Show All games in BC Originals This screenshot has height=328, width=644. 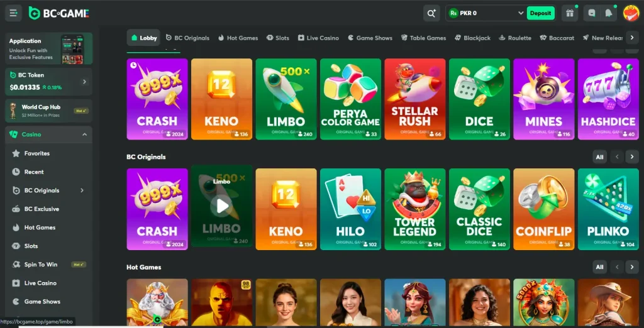pyautogui.click(x=599, y=157)
